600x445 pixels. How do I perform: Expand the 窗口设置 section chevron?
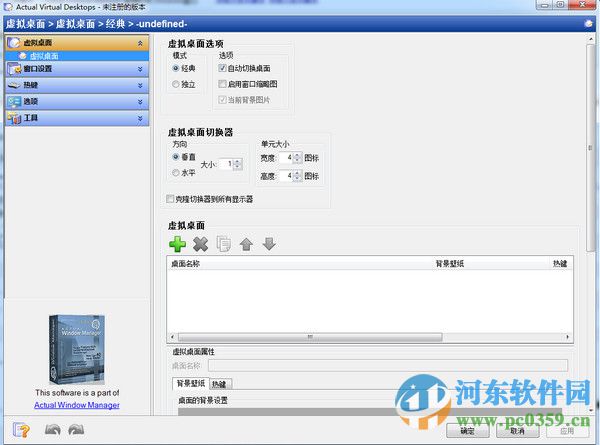coord(140,69)
